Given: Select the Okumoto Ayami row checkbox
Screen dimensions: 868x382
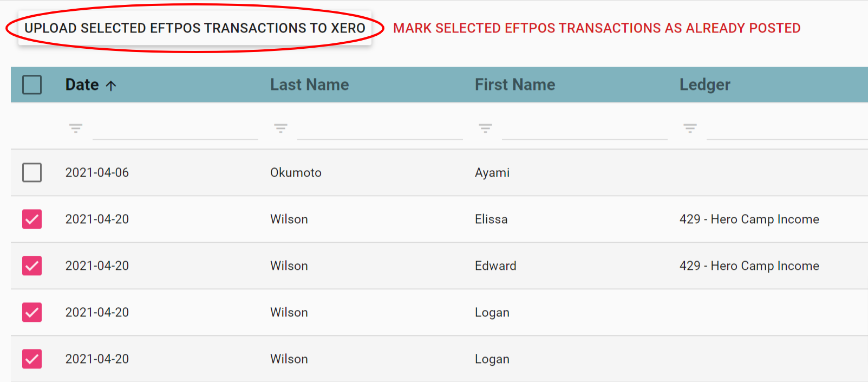Looking at the screenshot, I should 32,172.
